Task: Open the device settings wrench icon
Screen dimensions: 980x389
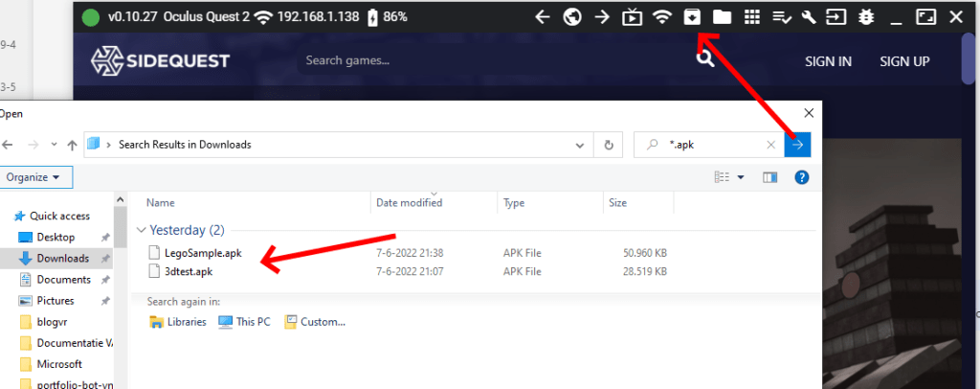Action: [809, 17]
